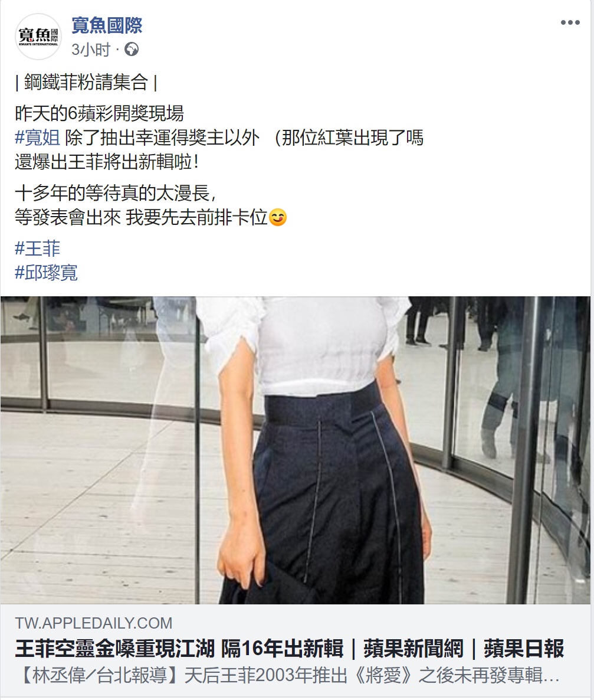Click the smiley emoji in the post
Screen dimensions: 594x700
pyautogui.click(x=278, y=217)
